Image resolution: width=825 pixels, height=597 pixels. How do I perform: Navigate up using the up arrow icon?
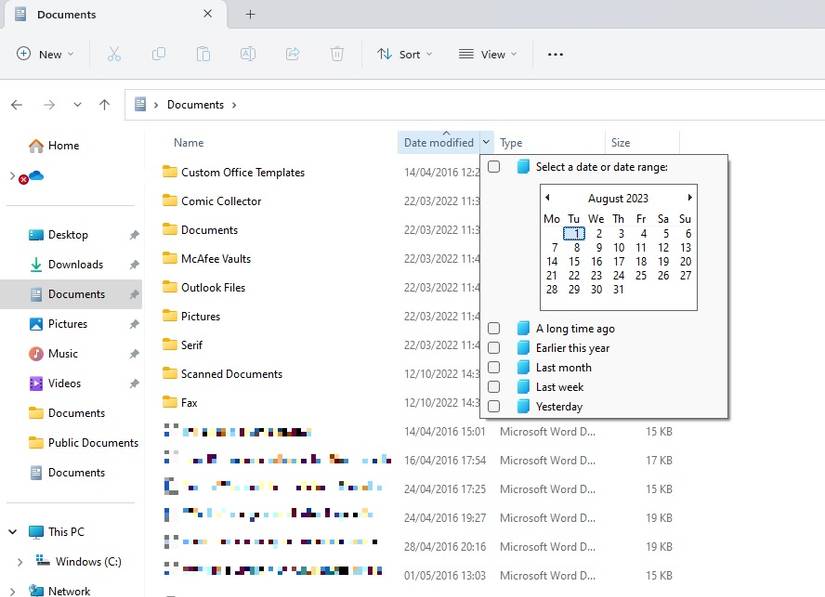click(x=104, y=104)
